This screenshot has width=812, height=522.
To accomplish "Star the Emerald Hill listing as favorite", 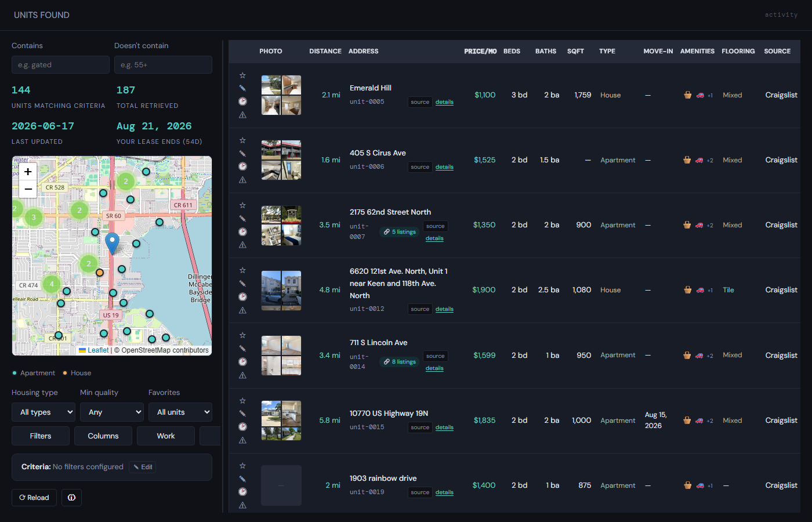I will tap(242, 75).
